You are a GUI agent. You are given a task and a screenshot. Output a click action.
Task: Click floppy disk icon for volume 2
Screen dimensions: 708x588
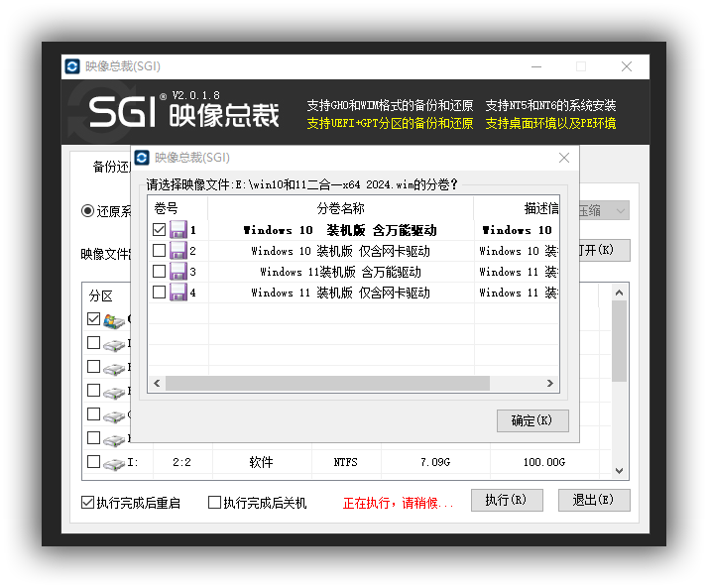tap(178, 251)
